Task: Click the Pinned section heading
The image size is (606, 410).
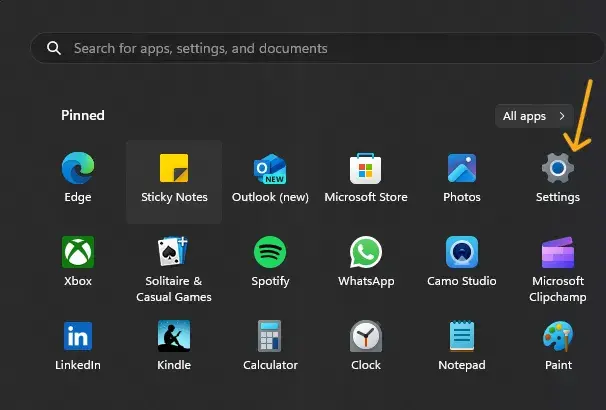Action: (83, 115)
